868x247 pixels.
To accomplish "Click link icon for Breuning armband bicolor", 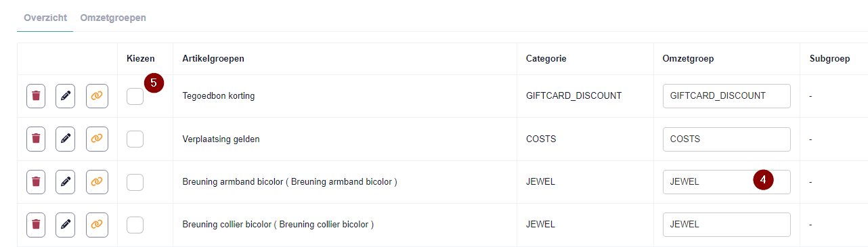I will [x=97, y=181].
